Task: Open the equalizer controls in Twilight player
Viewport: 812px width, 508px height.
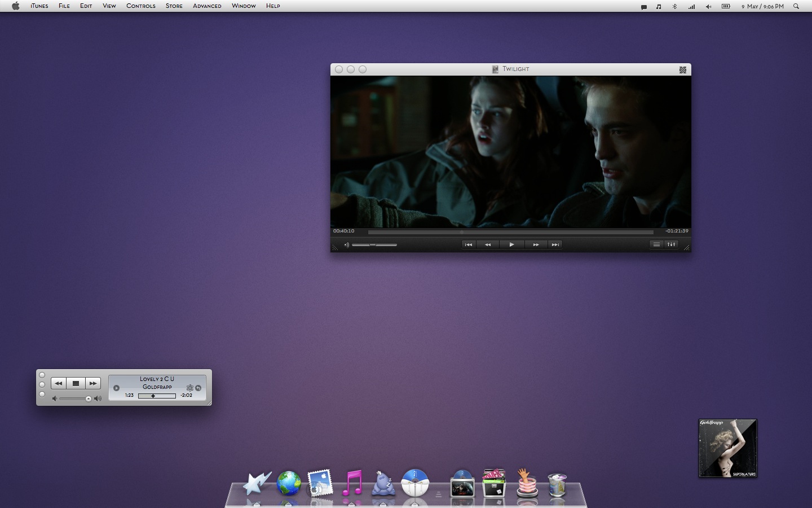Action: coord(671,244)
